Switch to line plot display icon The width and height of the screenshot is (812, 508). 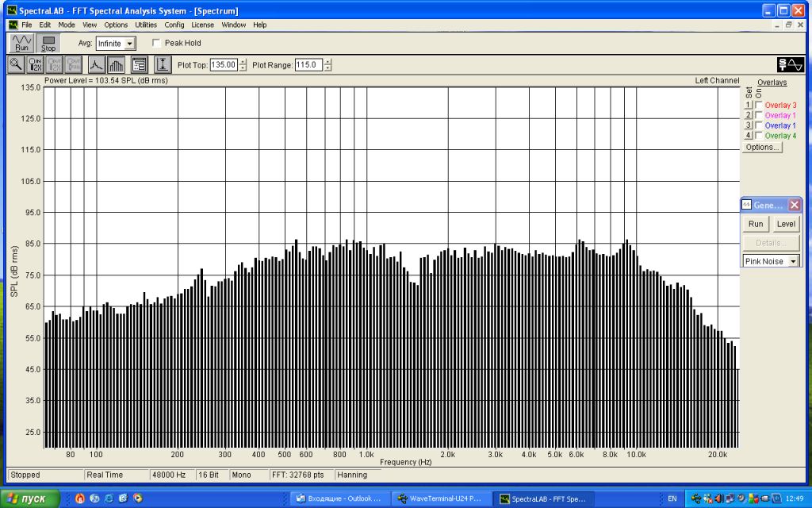(x=96, y=65)
